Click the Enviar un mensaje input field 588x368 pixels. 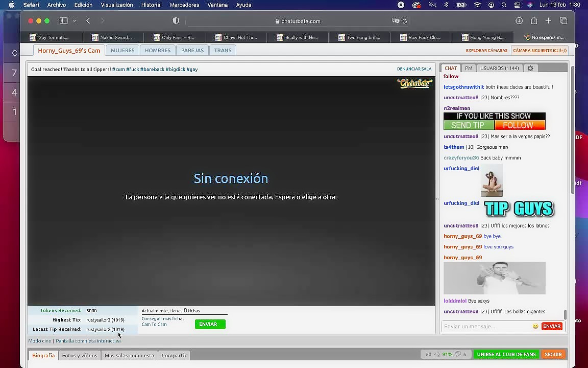coord(486,326)
